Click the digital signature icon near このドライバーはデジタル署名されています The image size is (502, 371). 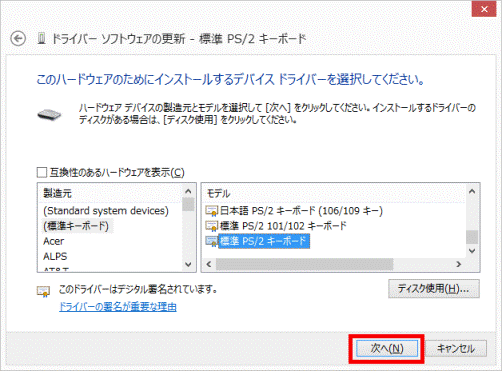click(43, 291)
